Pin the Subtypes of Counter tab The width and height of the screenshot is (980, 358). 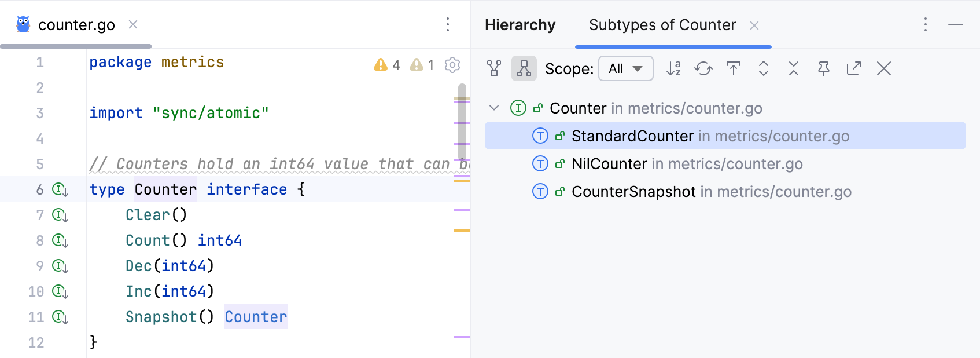pyautogui.click(x=824, y=69)
